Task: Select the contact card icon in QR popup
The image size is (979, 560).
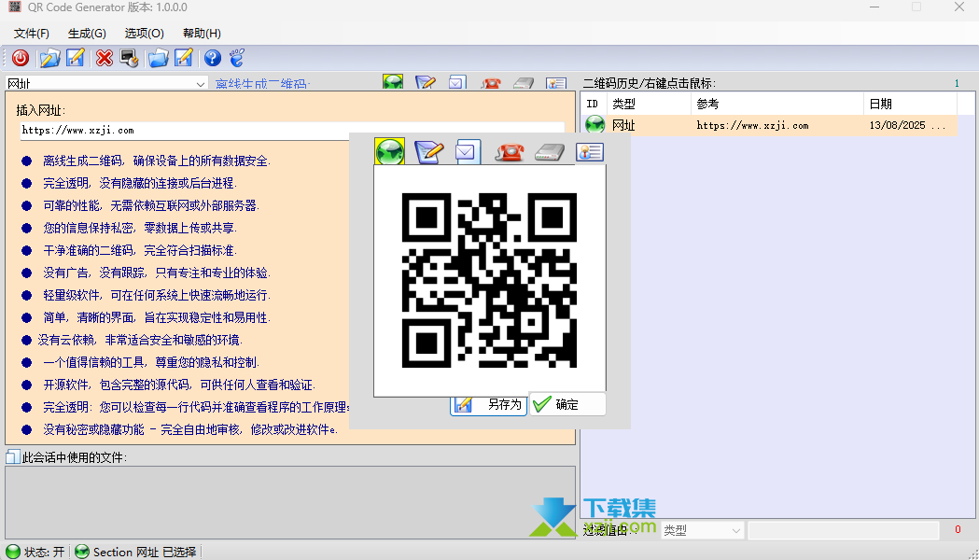Action: pyautogui.click(x=590, y=152)
